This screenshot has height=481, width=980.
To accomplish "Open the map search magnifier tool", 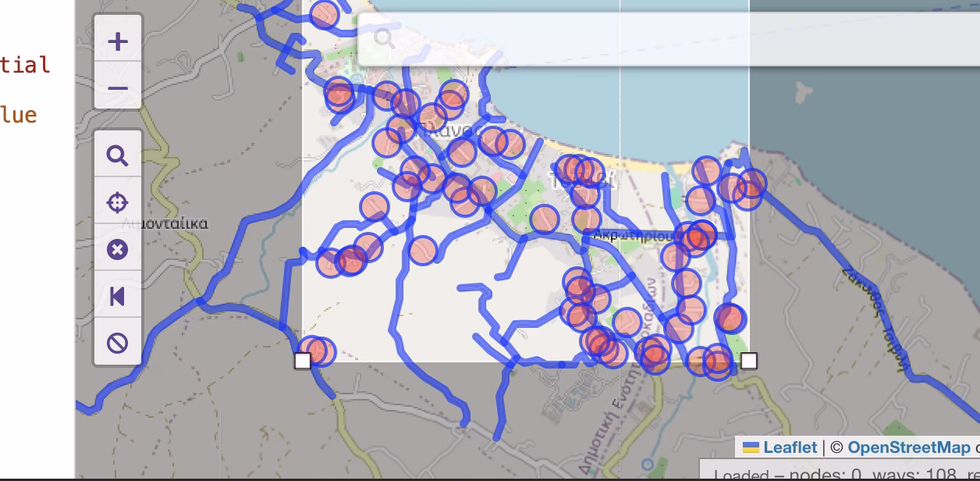I will (118, 155).
